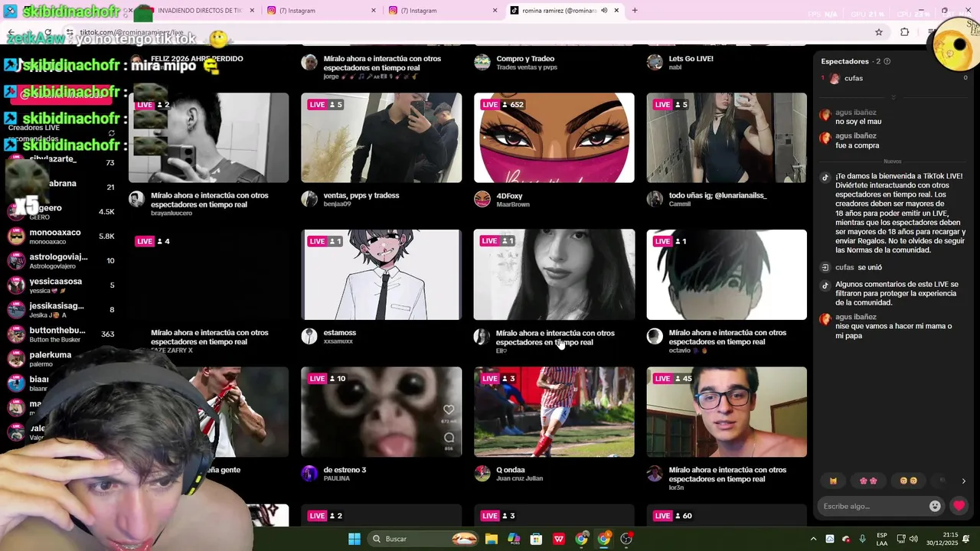The image size is (980, 551).
Task: Send the rose gift emoji reaction
Action: [x=868, y=481]
